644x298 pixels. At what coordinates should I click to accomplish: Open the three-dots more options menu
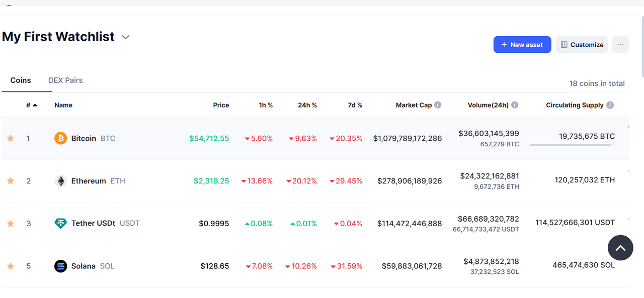tap(620, 45)
